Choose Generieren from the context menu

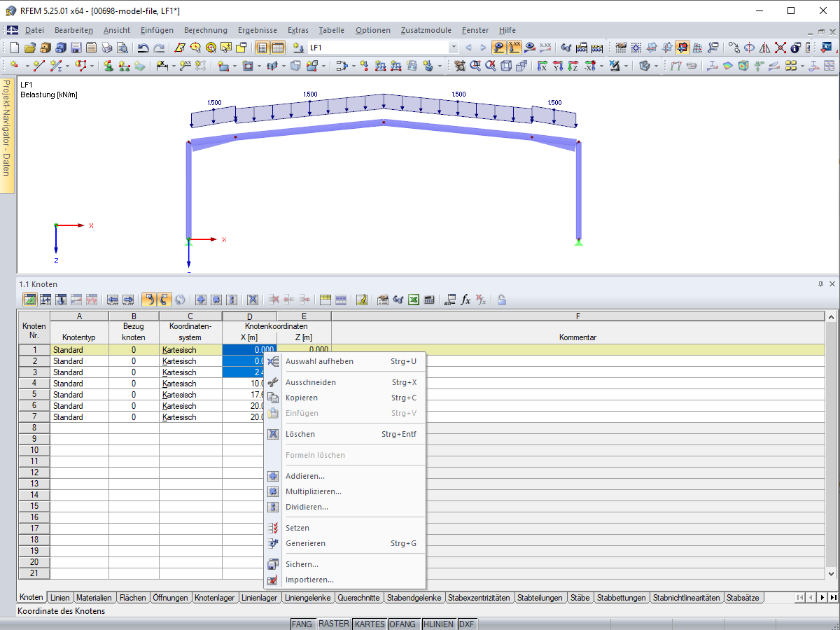click(x=344, y=543)
